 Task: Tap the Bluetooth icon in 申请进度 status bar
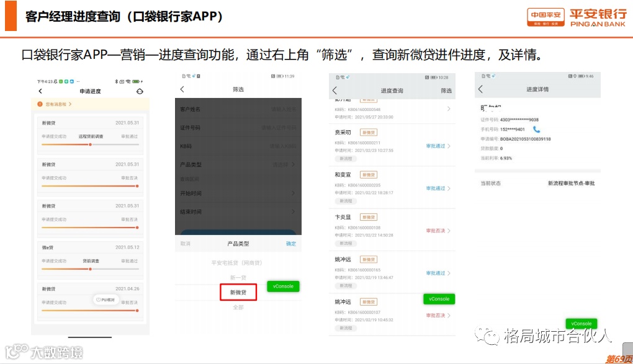[116, 81]
